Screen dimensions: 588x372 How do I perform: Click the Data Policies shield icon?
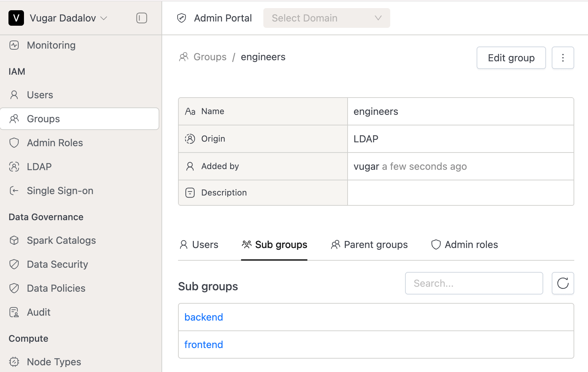point(14,288)
